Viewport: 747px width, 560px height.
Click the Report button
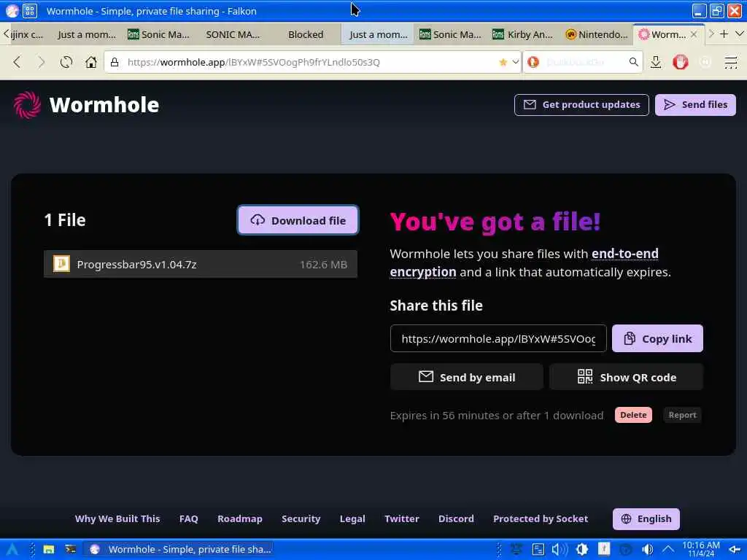682,415
